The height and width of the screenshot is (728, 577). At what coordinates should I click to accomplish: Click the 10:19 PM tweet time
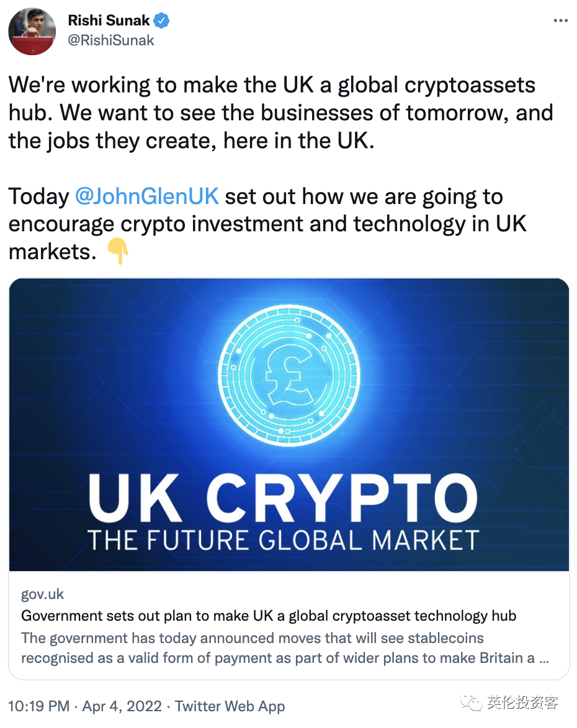tap(39, 706)
